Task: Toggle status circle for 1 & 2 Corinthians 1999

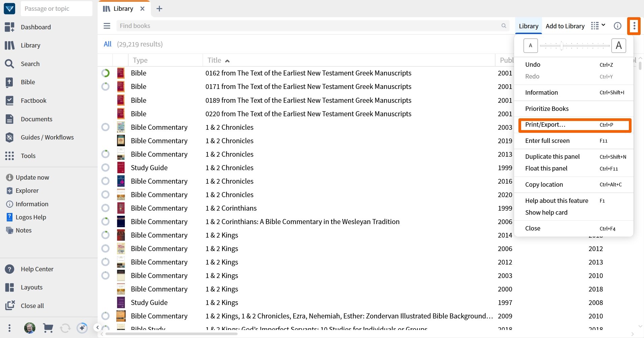Action: tap(105, 208)
